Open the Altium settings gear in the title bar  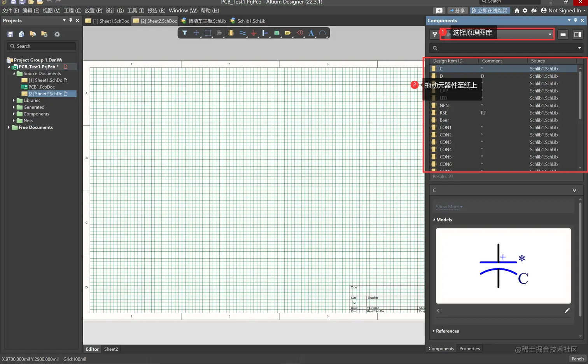pos(525,10)
